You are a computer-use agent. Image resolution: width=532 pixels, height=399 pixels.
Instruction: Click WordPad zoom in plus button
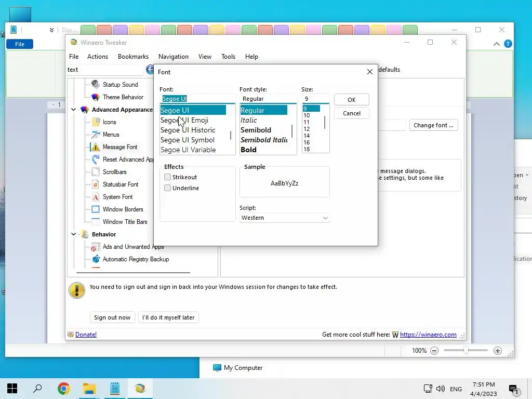click(497, 351)
